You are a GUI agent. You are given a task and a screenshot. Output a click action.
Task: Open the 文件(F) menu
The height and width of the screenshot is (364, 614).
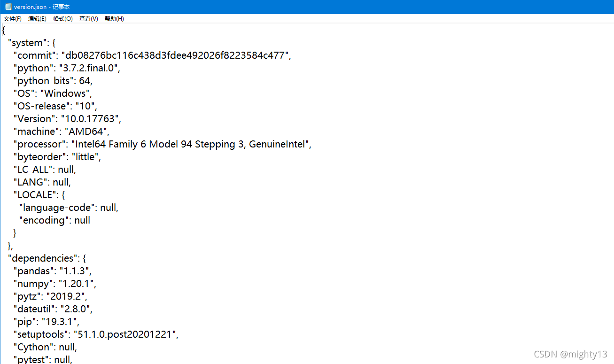[x=13, y=19]
